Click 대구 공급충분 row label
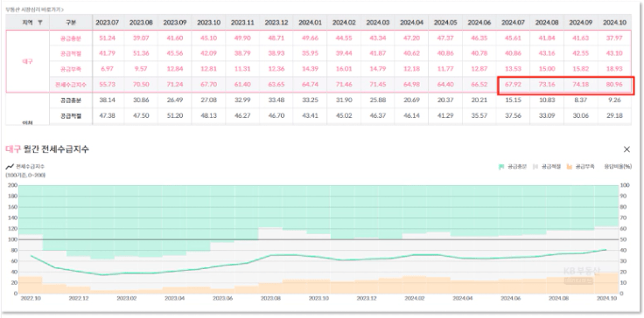 click(71, 38)
